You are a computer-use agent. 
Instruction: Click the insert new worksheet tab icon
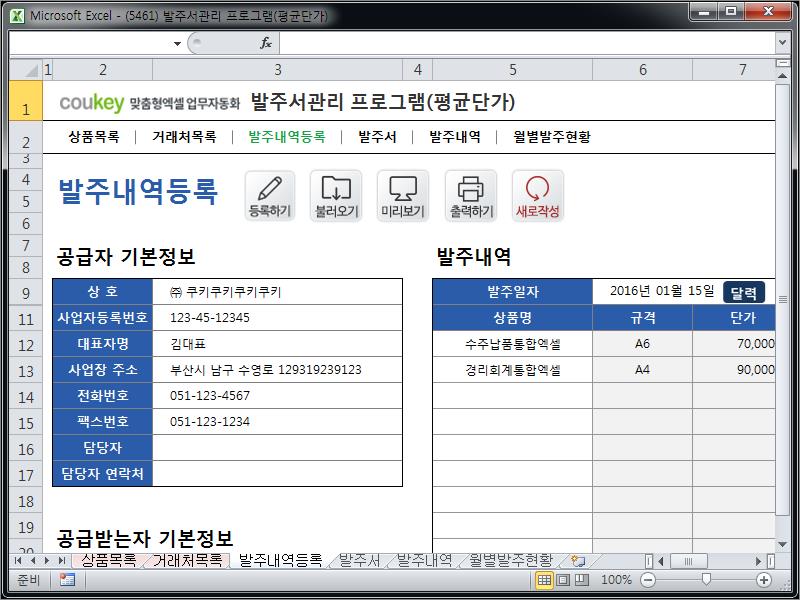point(577,561)
